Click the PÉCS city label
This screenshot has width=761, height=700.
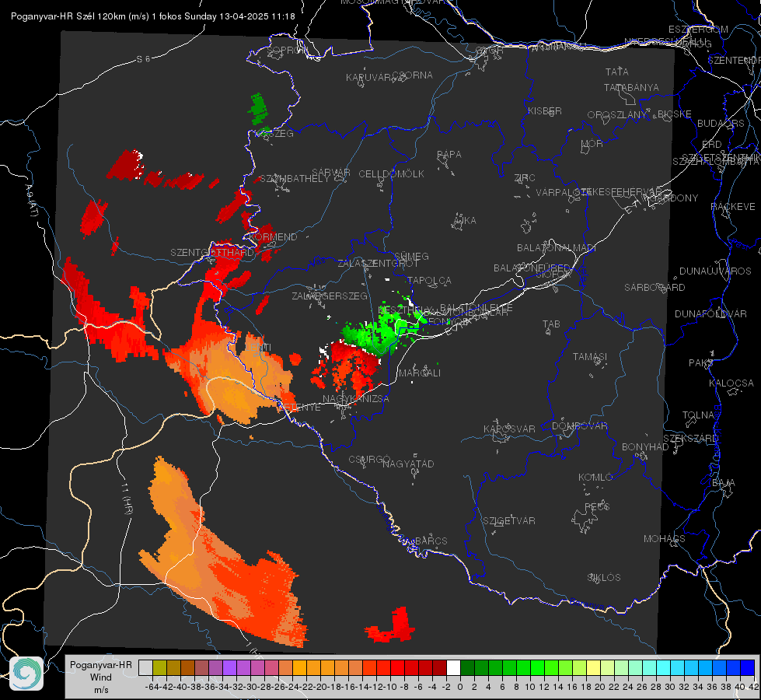[x=597, y=506]
